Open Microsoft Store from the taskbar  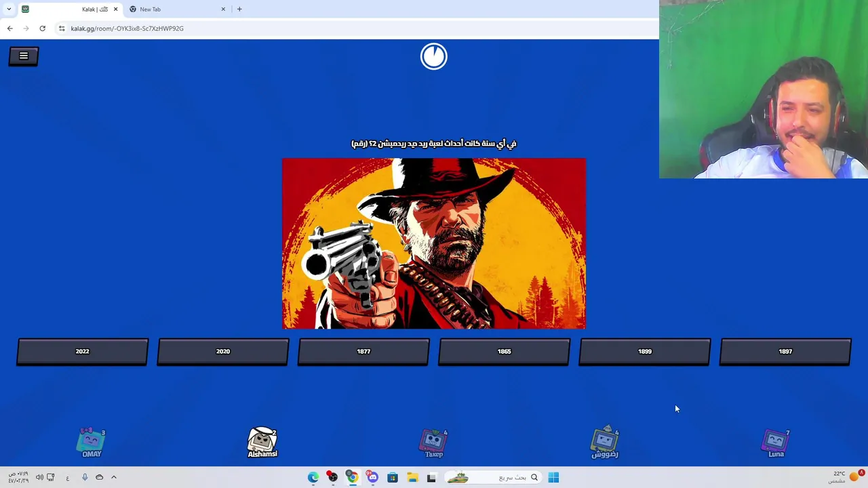coord(392,477)
